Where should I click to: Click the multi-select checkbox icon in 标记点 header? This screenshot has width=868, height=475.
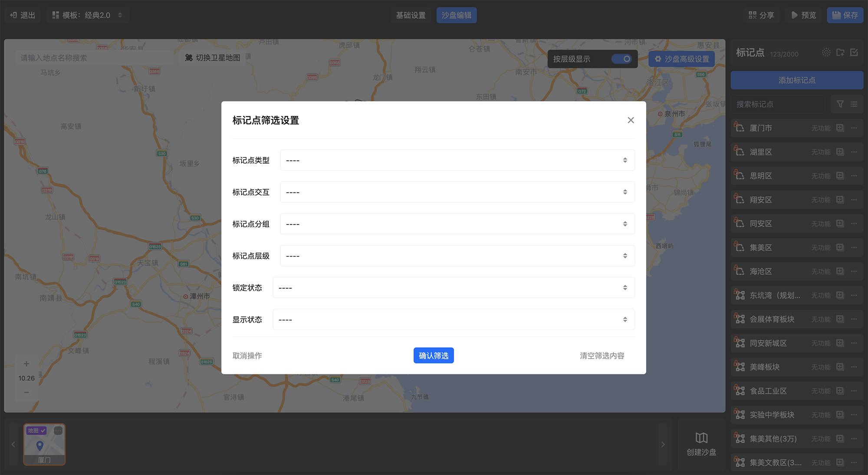pos(854,53)
